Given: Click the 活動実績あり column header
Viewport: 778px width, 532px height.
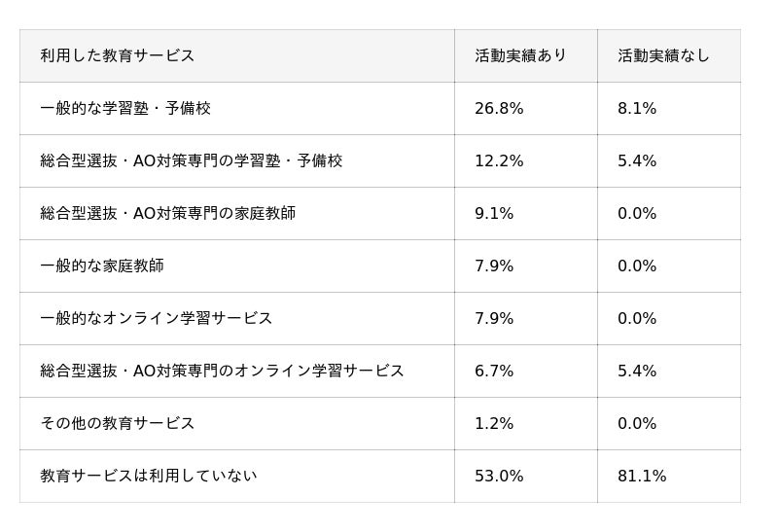Looking at the screenshot, I should [520, 56].
